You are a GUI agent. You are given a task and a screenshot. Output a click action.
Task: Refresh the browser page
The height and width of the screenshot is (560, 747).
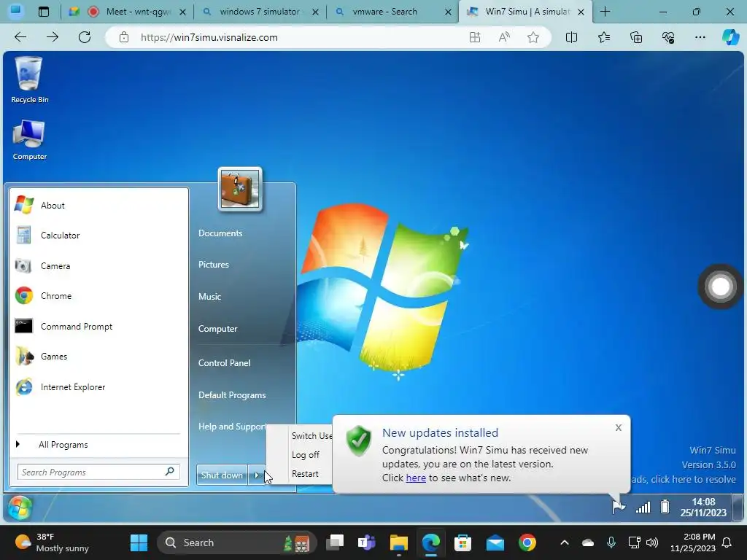click(85, 37)
